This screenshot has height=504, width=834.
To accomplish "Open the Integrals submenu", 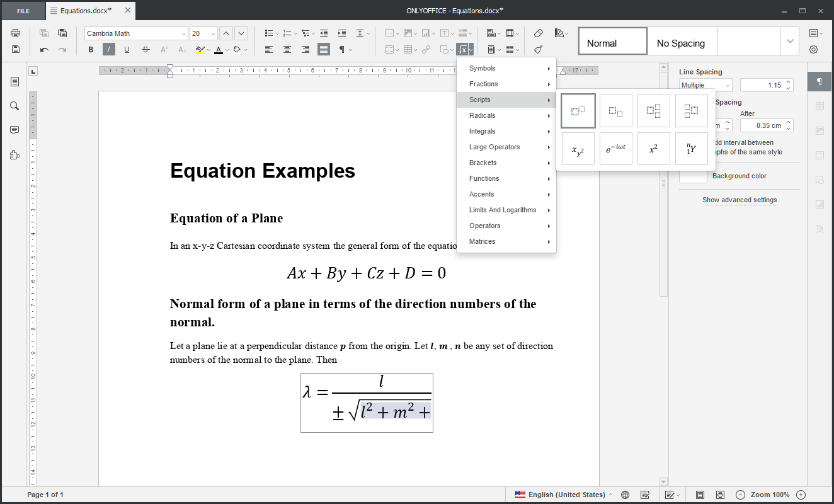I will click(x=506, y=131).
